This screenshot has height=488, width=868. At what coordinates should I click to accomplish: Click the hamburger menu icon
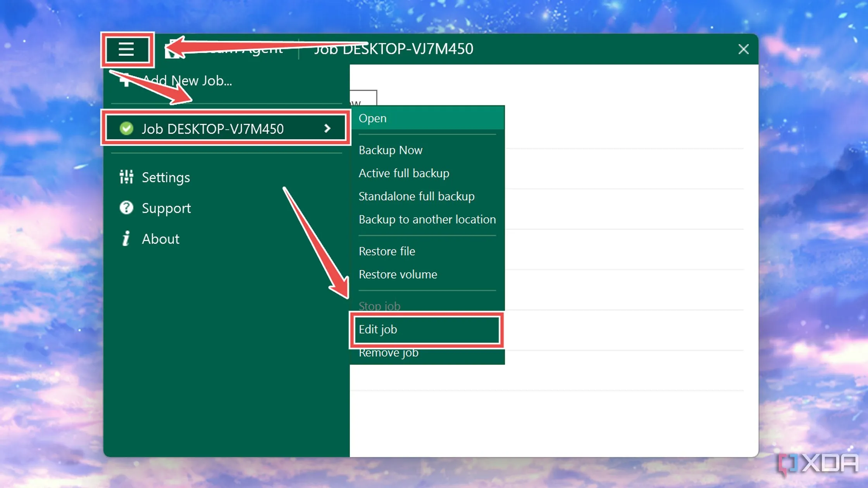(x=126, y=49)
